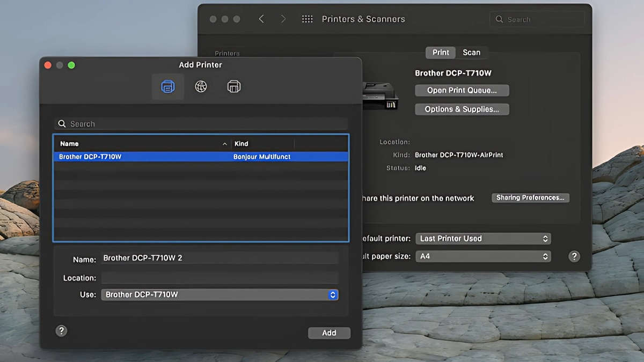Viewport: 644px width, 362px height.
Task: Select the Default printer tab icon
Action: 168,86
